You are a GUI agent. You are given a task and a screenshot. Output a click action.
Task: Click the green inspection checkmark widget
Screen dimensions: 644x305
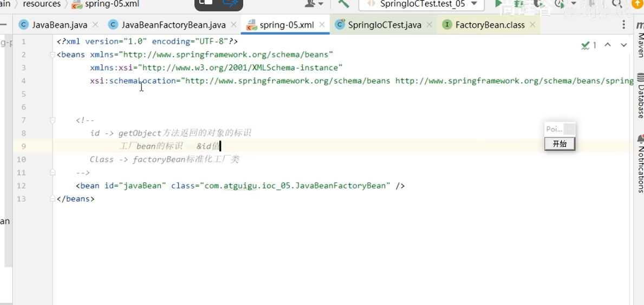(589, 45)
